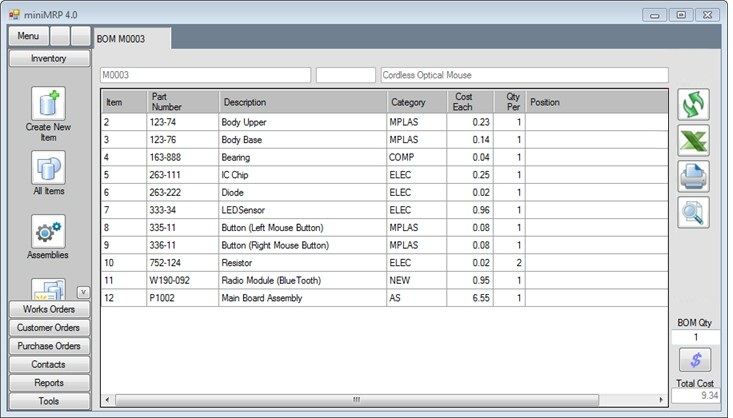Open the Reports section
This screenshot has height=418, width=733.
click(48, 383)
